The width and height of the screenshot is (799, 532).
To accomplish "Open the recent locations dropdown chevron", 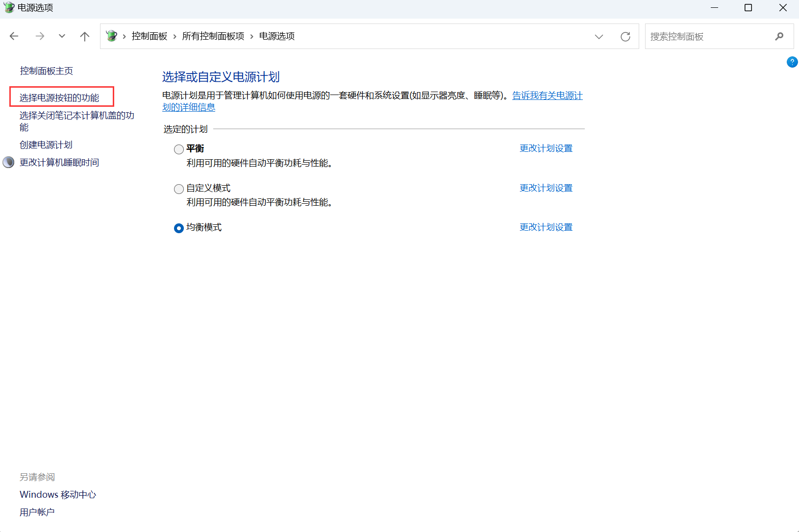I will tap(62, 36).
